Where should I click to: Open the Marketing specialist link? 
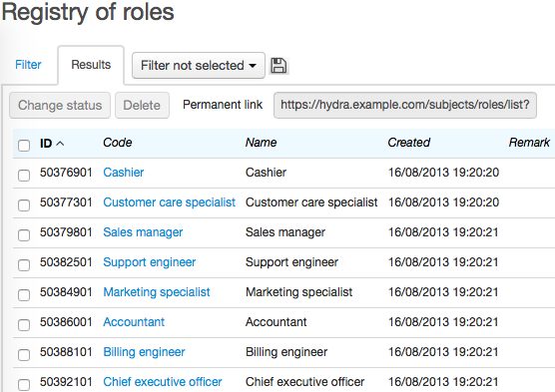[157, 292]
